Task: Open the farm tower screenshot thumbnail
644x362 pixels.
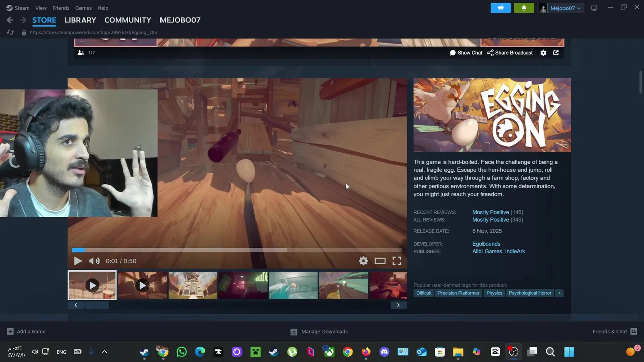Action: [x=193, y=285]
